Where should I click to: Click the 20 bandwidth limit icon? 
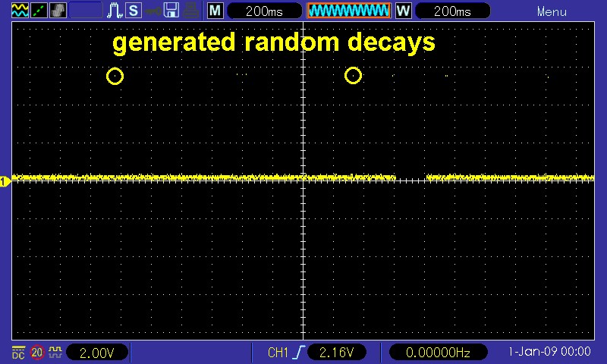[37, 353]
